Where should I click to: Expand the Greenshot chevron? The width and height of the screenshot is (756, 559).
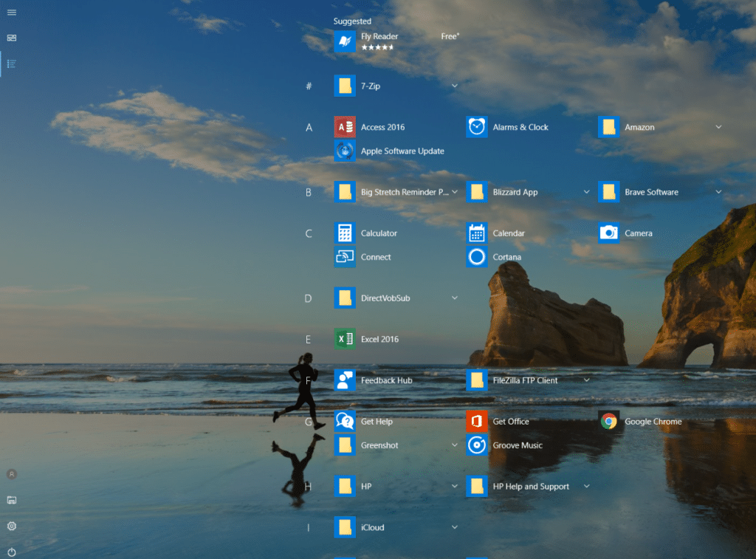click(455, 445)
